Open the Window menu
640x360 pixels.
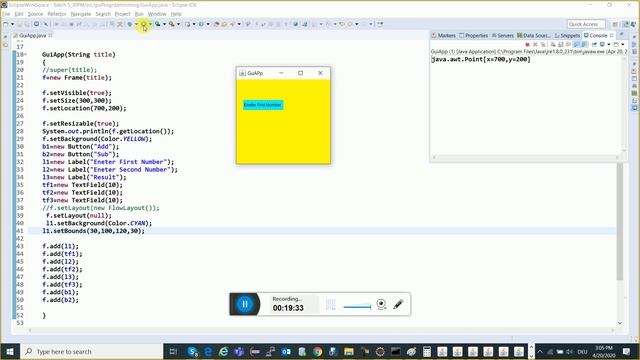[157, 14]
